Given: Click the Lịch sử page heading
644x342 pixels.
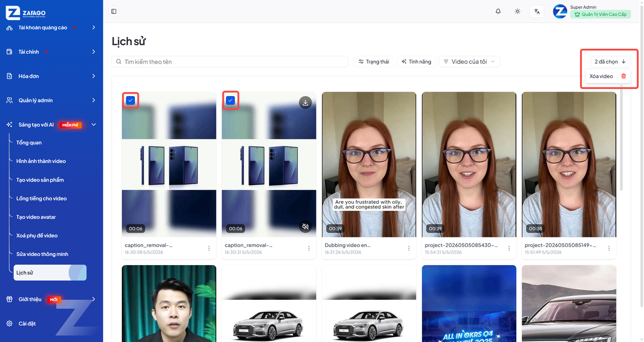Looking at the screenshot, I should click(x=129, y=41).
